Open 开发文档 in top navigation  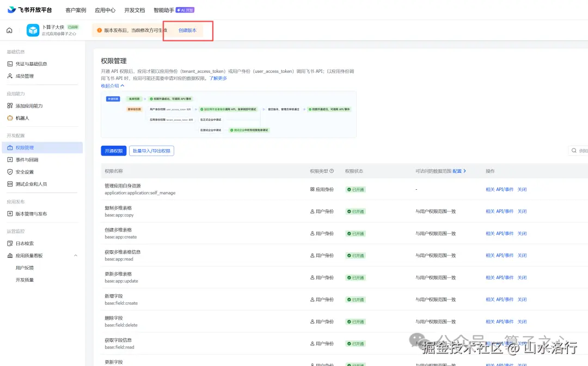pyautogui.click(x=134, y=10)
